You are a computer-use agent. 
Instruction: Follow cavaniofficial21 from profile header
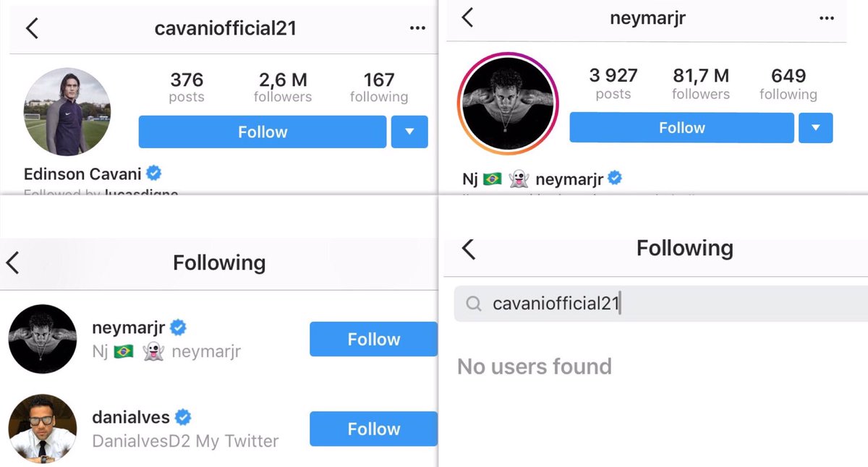pyautogui.click(x=263, y=132)
